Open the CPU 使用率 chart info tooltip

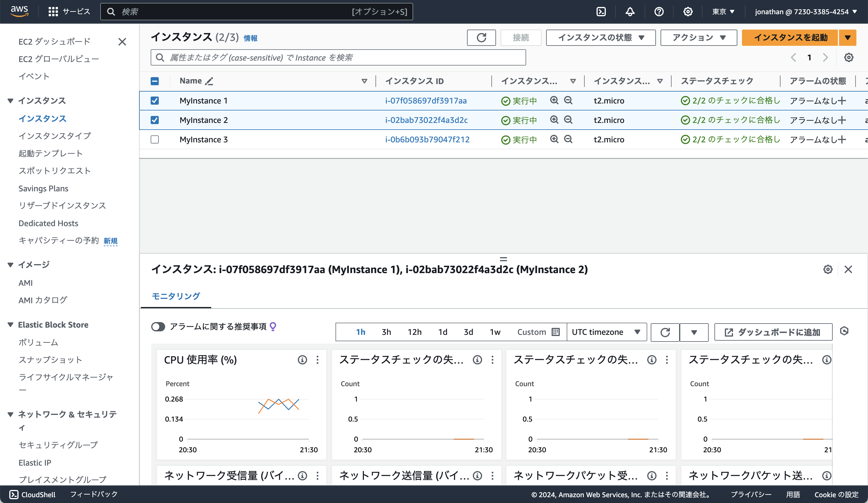pyautogui.click(x=302, y=359)
